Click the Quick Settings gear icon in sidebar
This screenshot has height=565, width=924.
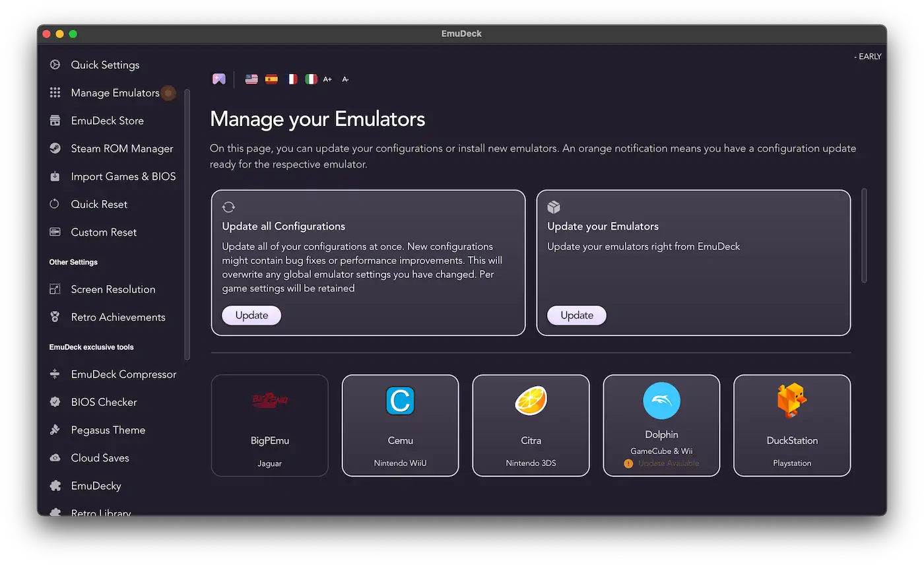pos(55,65)
